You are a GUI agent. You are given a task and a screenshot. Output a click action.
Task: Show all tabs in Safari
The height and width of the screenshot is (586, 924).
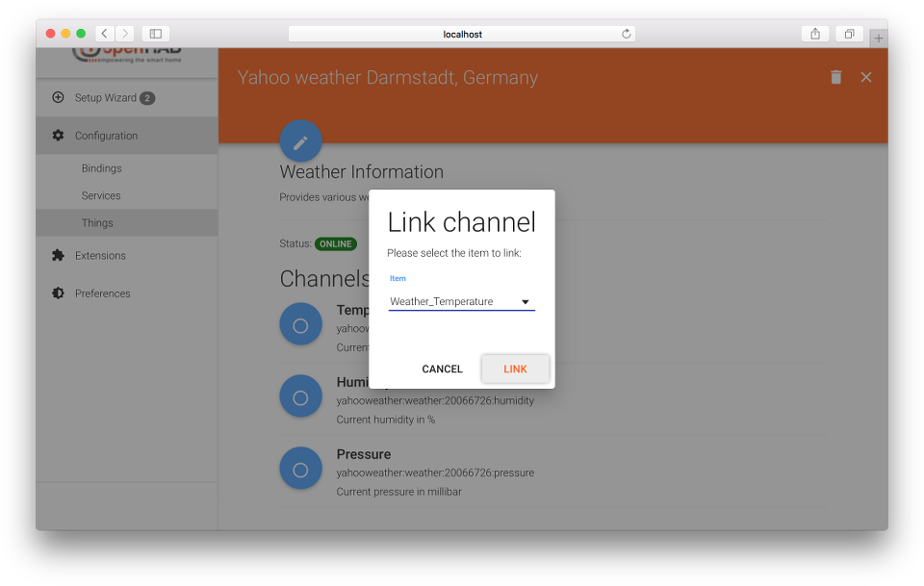(x=849, y=34)
